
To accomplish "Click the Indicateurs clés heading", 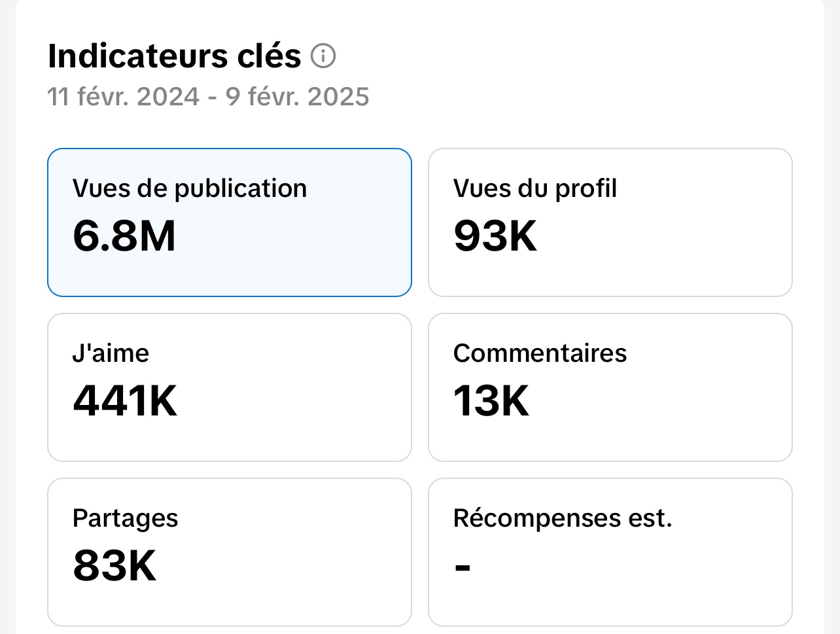I will (175, 56).
